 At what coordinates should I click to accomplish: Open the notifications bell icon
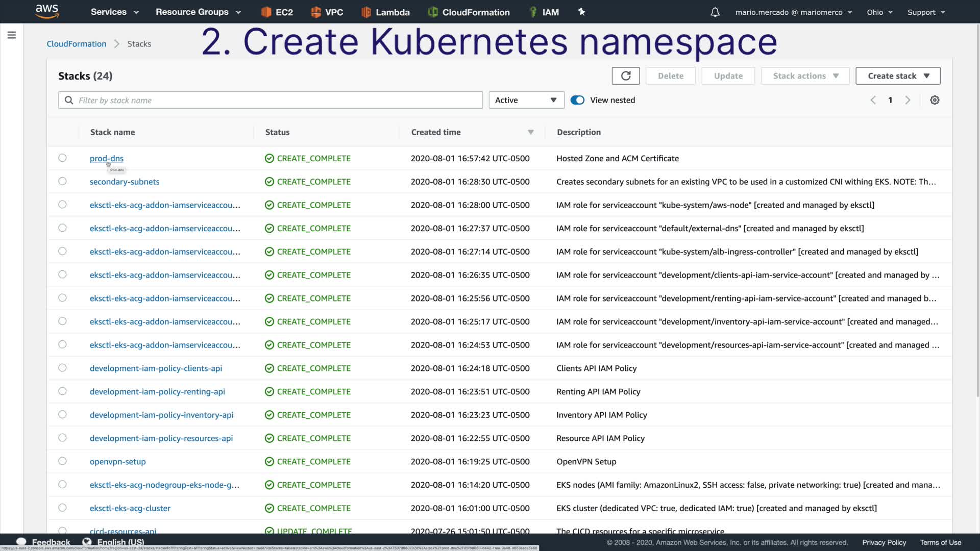pyautogui.click(x=715, y=12)
